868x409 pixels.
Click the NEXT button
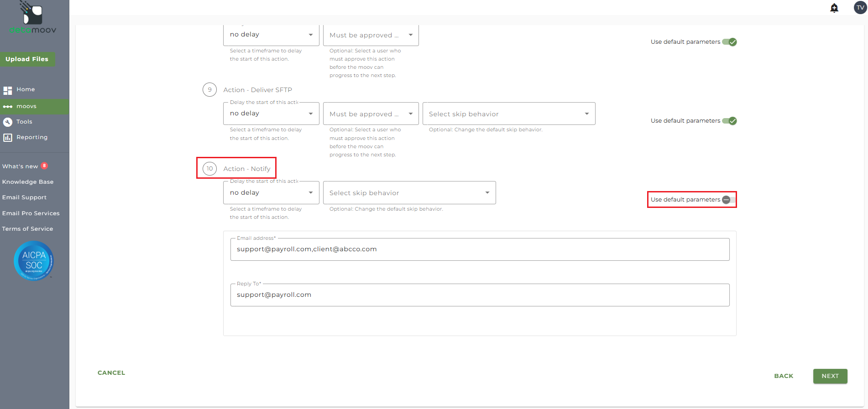[x=830, y=376]
